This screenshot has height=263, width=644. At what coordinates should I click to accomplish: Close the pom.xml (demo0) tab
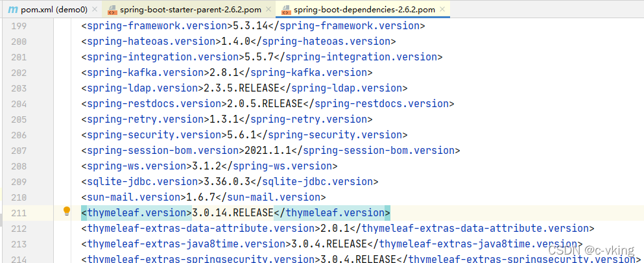point(95,9)
